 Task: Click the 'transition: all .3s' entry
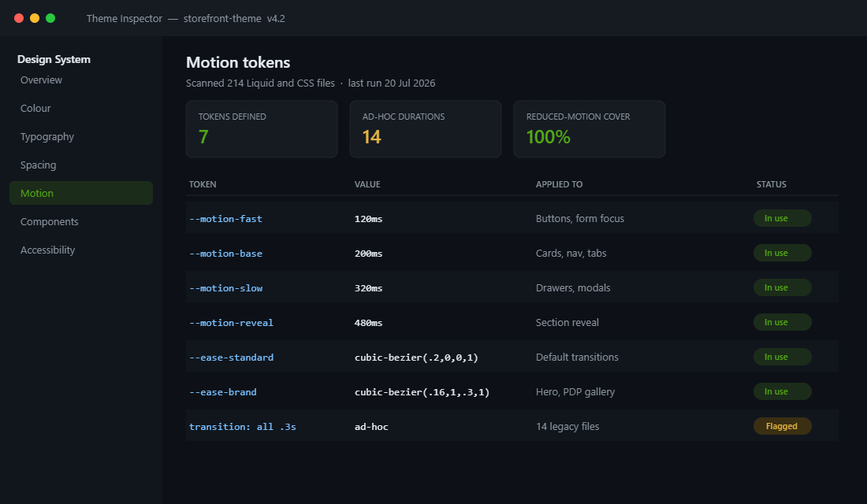click(243, 427)
